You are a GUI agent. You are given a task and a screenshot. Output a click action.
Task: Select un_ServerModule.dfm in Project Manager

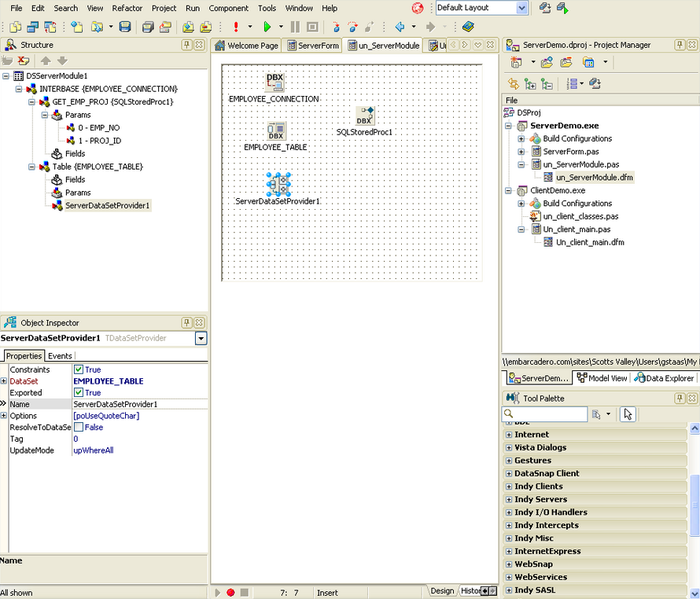(594, 178)
